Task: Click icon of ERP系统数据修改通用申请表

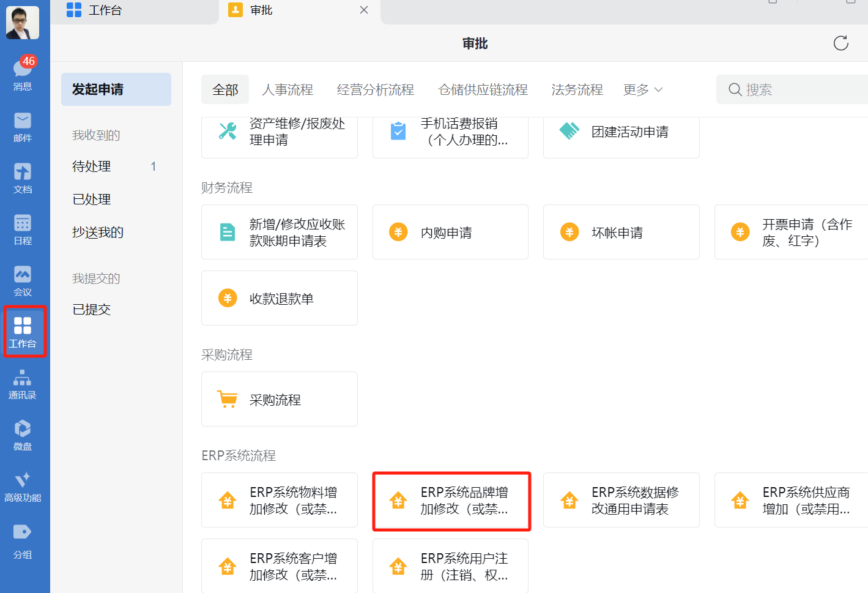Action: [569, 500]
